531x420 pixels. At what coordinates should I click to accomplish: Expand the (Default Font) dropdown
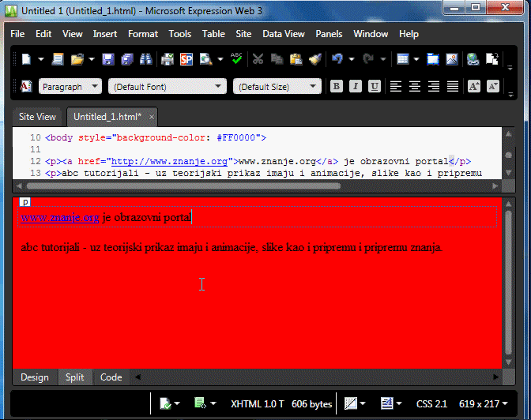click(168, 86)
